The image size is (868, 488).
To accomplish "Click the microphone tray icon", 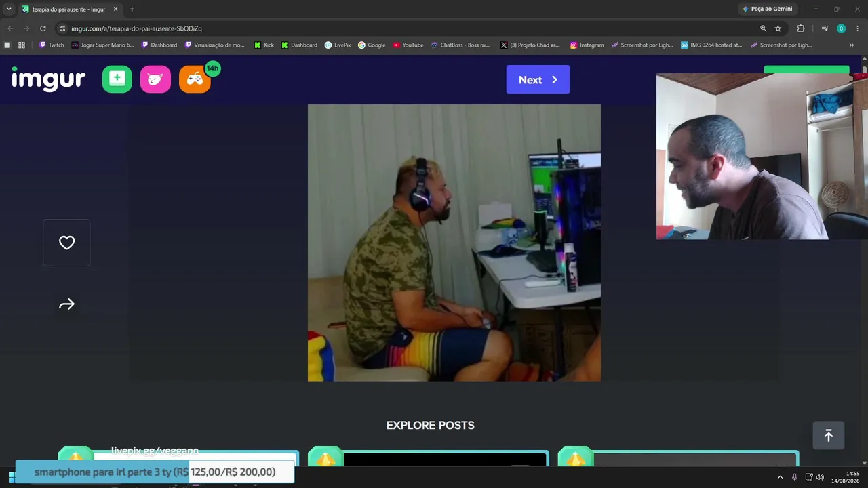I will click(794, 477).
